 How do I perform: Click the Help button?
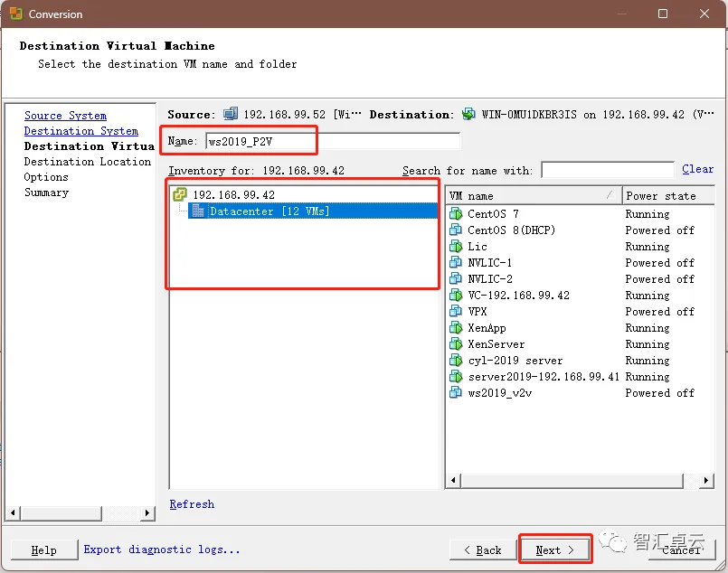pos(44,550)
